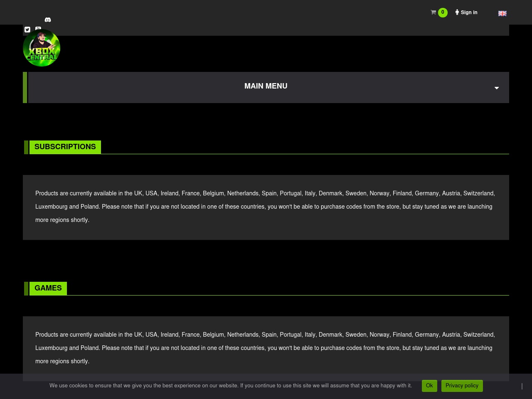This screenshot has height=399, width=532.
Task: Expand the Main Menu dropdown arrow
Action: [x=497, y=88]
